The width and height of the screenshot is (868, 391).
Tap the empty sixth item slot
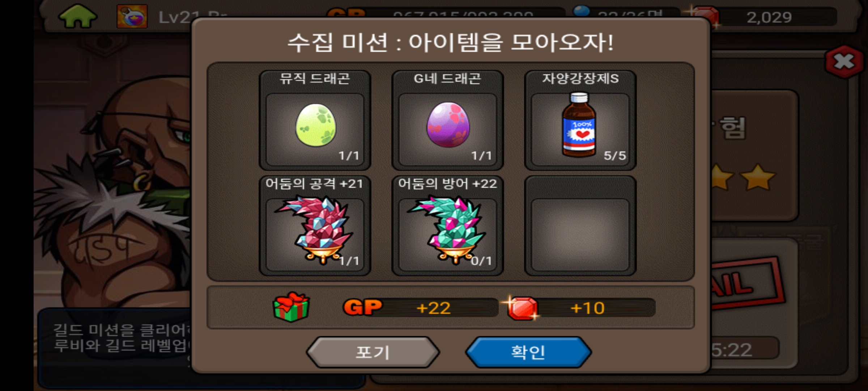580,226
